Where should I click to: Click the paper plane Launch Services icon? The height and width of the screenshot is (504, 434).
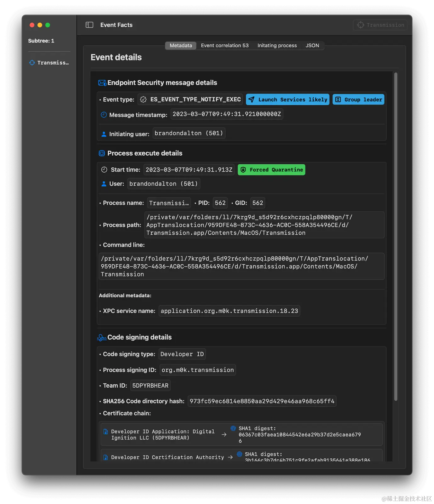coord(251,100)
